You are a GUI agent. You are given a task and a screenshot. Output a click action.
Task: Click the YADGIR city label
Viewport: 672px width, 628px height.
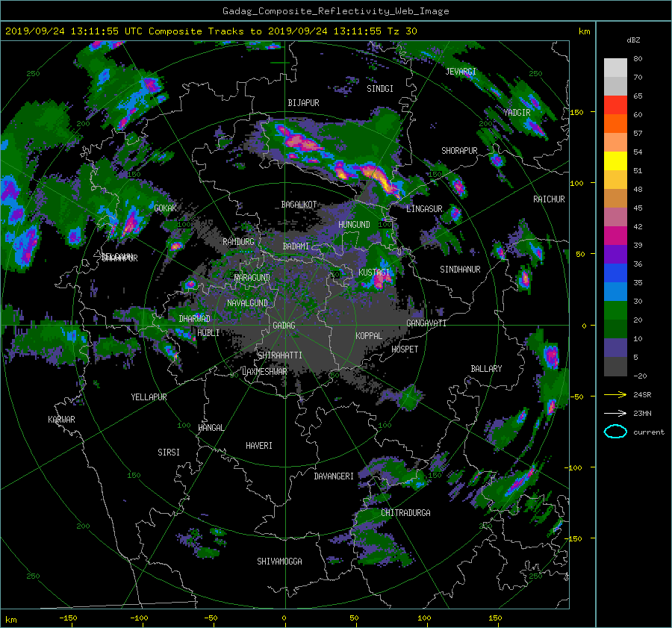coord(517,113)
